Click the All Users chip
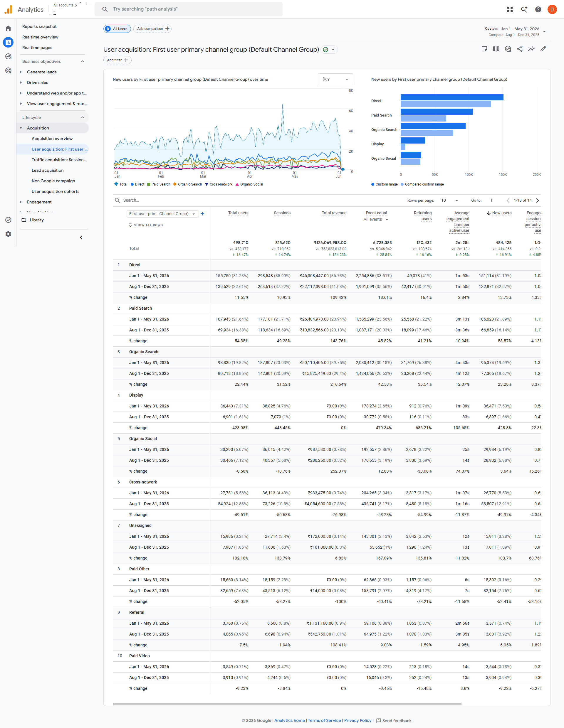This screenshot has width=564, height=728. (117, 29)
